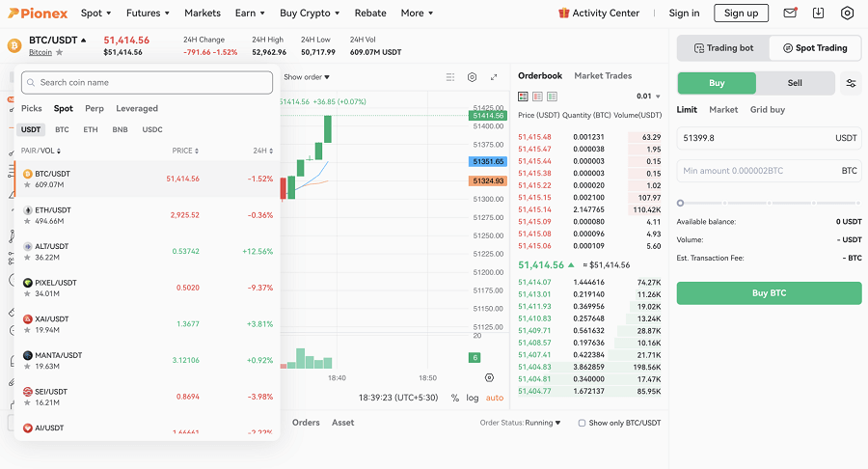This screenshot has width=868, height=469.
Task: Click the AI/USDT coin icon
Action: coord(27,428)
